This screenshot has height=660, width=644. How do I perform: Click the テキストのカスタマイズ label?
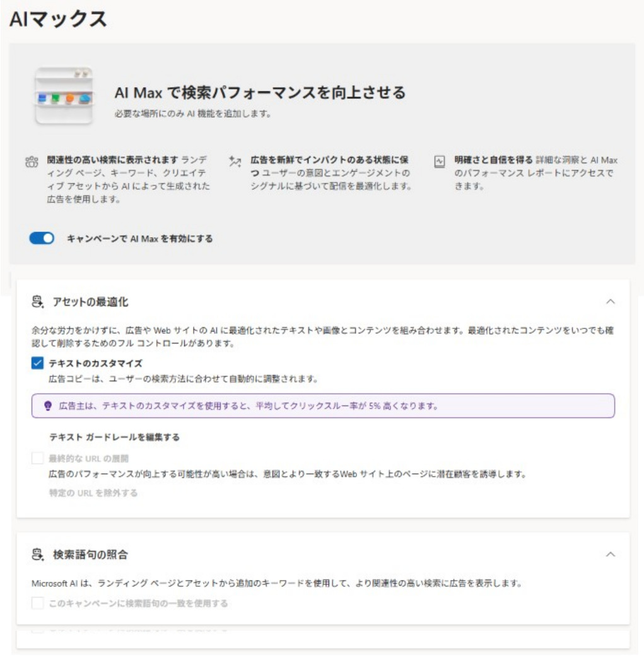point(96,363)
